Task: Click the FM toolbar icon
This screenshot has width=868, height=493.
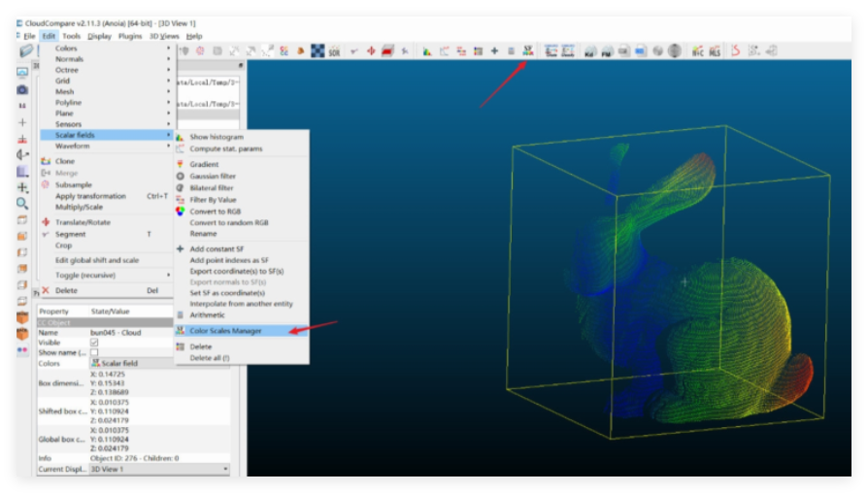Action: (607, 51)
